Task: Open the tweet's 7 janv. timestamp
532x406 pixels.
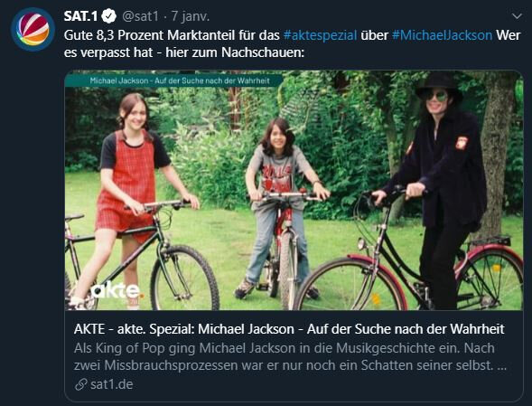Action: pyautogui.click(x=190, y=16)
